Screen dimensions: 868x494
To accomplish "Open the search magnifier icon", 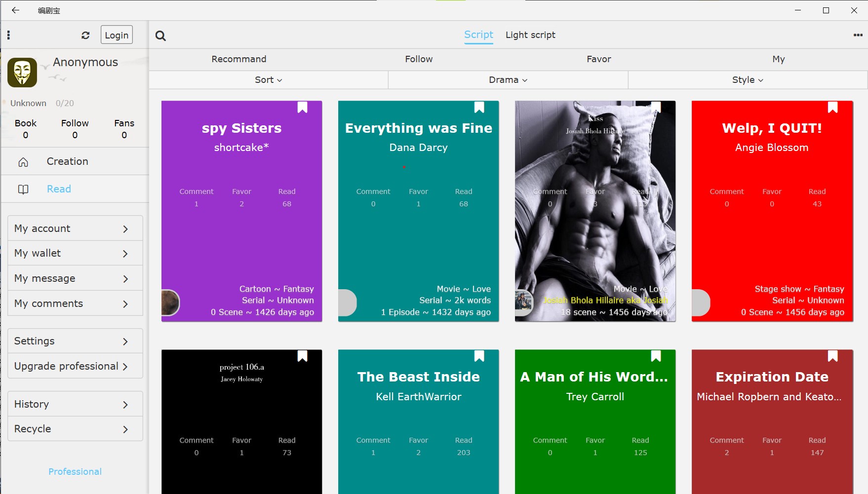I will [160, 36].
